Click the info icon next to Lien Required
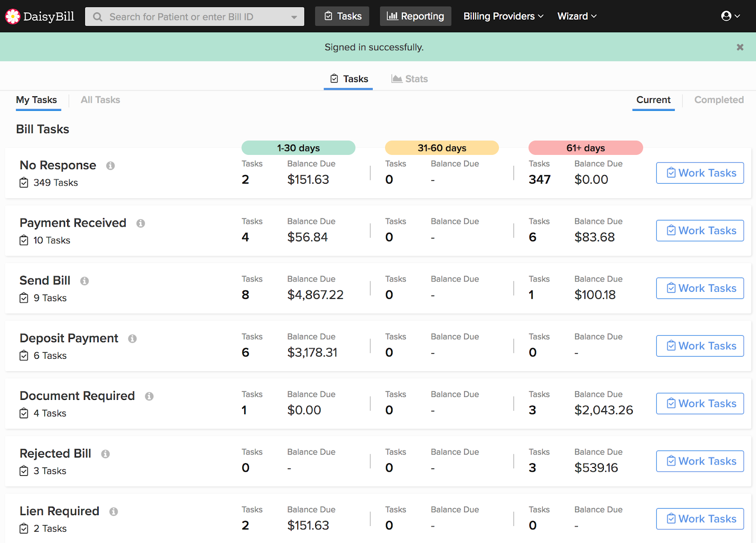 pos(113,511)
